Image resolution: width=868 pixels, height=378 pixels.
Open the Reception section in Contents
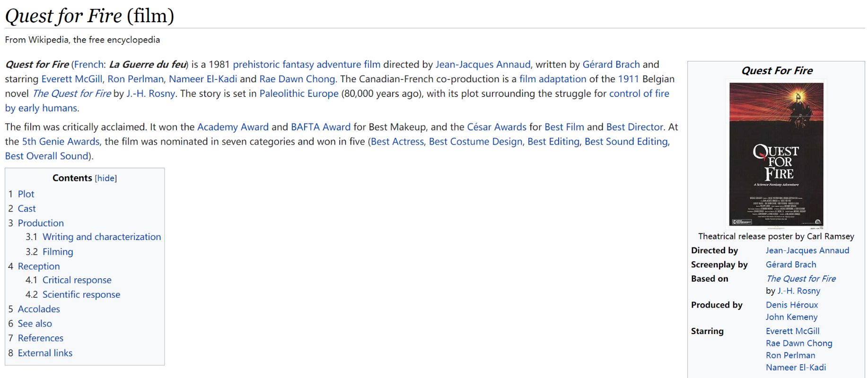39,266
